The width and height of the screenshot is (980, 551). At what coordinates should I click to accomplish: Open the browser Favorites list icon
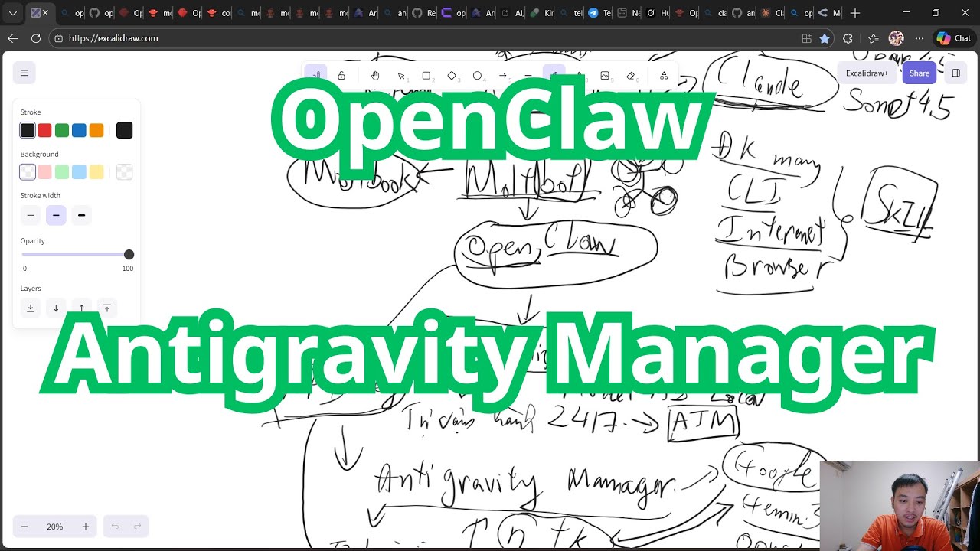(874, 38)
